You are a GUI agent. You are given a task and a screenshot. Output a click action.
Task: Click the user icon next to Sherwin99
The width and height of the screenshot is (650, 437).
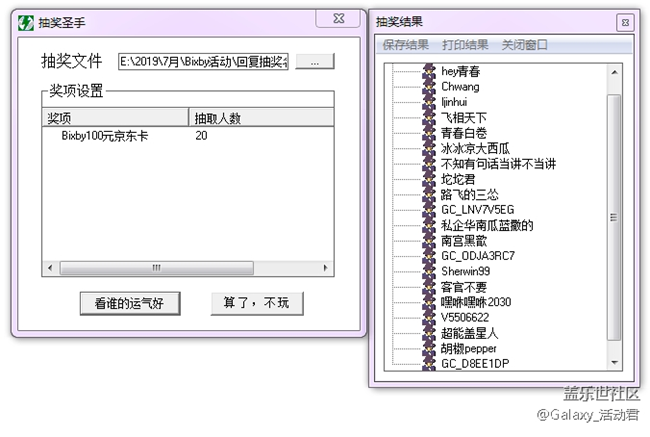(430, 271)
